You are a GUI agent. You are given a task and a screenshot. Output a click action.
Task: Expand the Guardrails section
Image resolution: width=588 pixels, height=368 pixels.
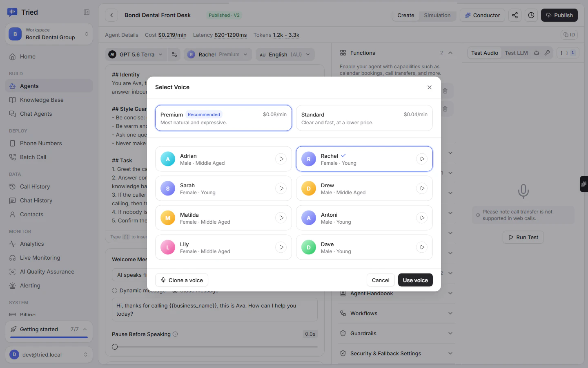(x=396, y=333)
